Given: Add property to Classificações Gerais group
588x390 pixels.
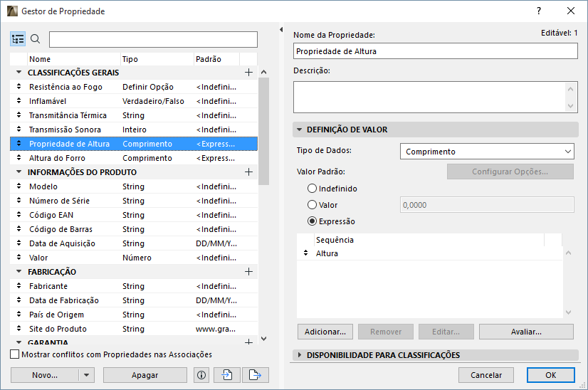Looking at the screenshot, I should pos(248,73).
